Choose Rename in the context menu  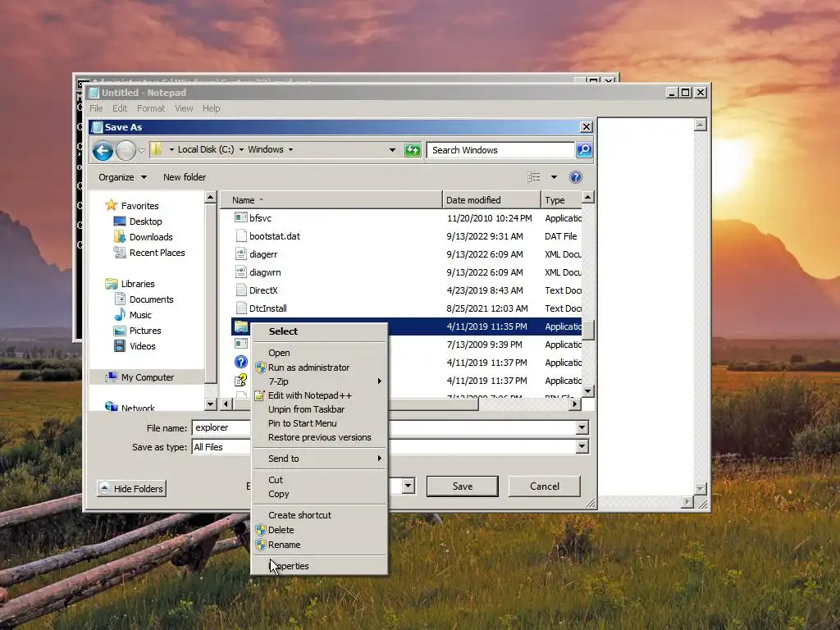tap(319, 545)
